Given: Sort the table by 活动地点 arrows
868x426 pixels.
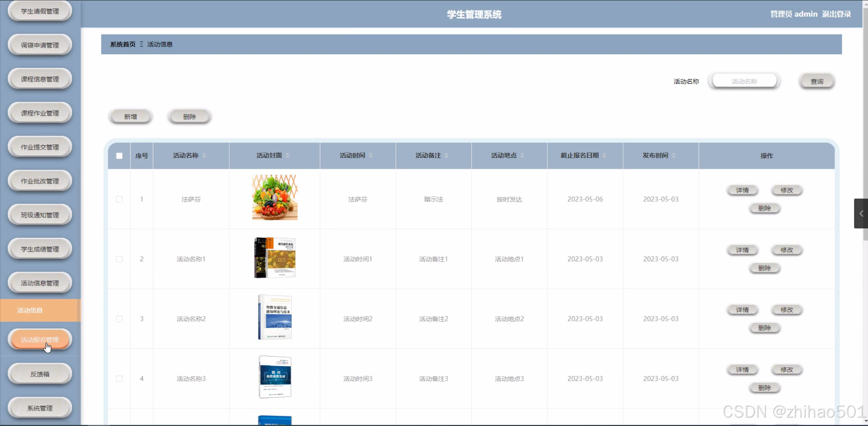Looking at the screenshot, I should click(522, 156).
